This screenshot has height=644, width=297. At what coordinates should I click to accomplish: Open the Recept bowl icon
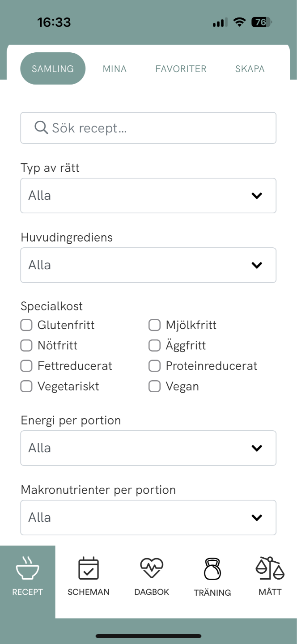27,569
